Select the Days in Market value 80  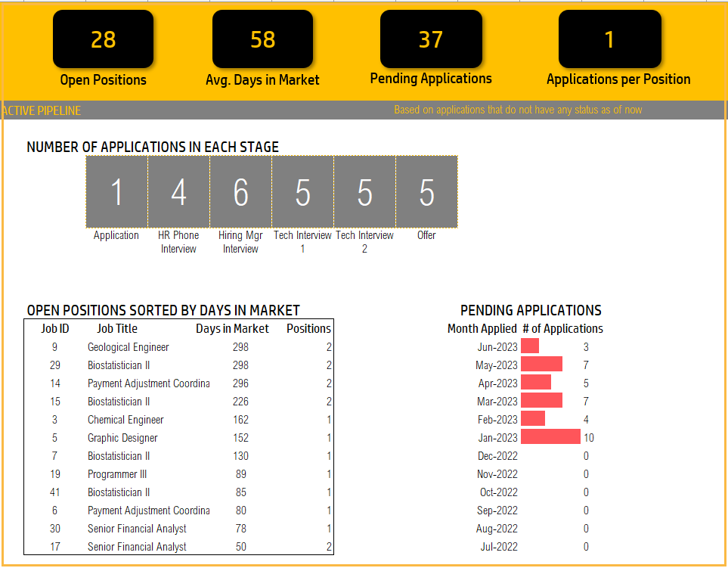pyautogui.click(x=241, y=511)
